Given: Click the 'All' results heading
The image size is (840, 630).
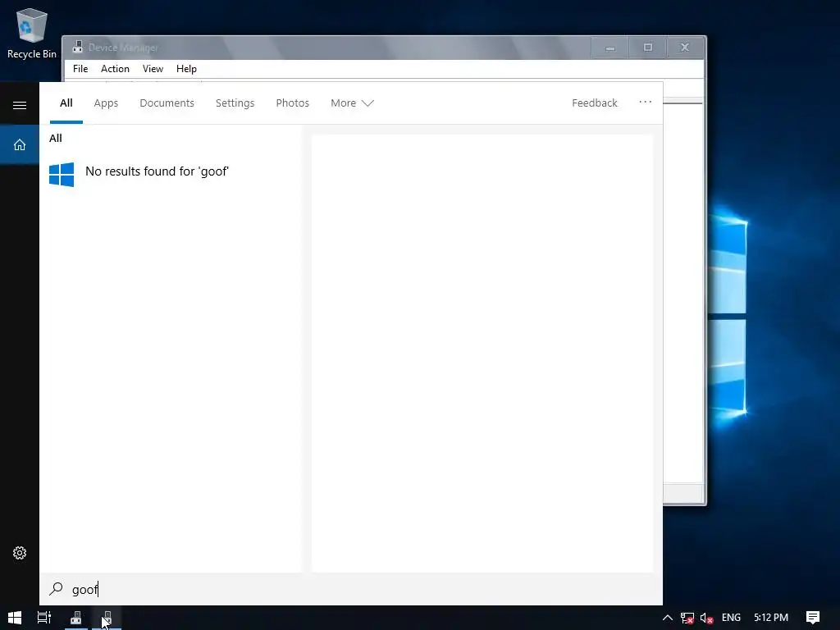Looking at the screenshot, I should click(56, 138).
